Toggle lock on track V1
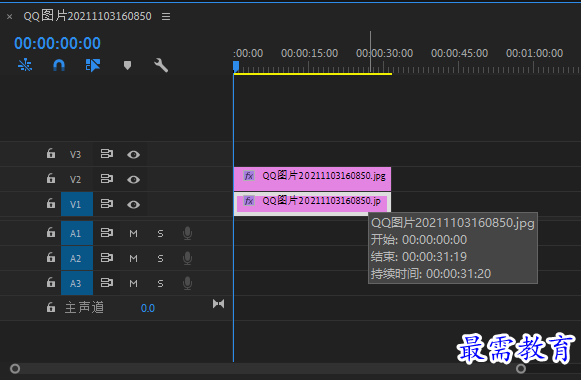This screenshot has width=581, height=380. (x=51, y=203)
